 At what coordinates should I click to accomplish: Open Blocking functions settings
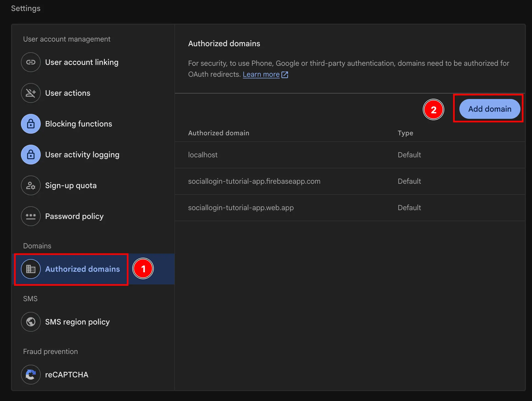pyautogui.click(x=79, y=124)
